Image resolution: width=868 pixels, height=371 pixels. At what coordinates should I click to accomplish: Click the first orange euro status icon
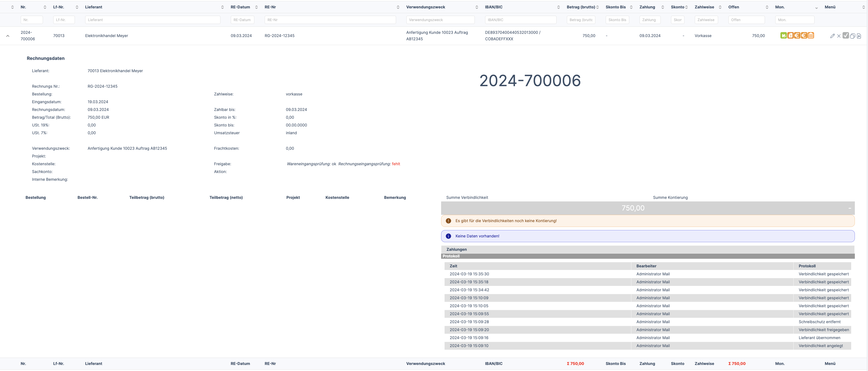(797, 35)
